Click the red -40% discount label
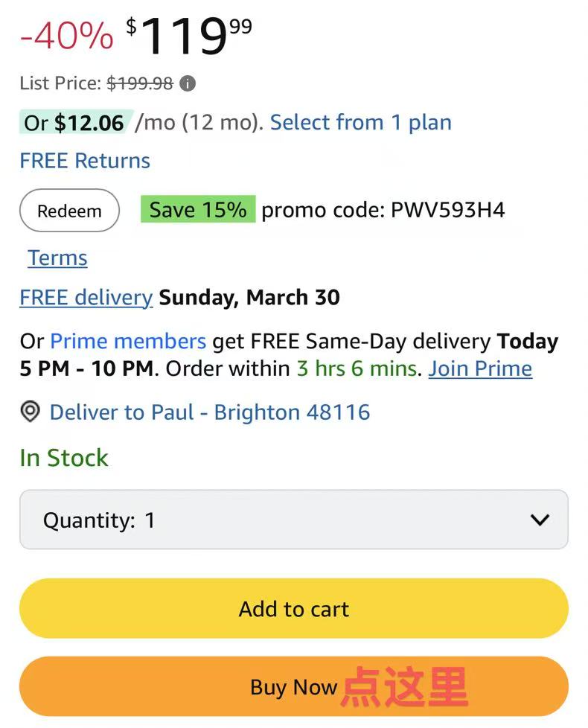Viewport: 588px width, 728px height. pyautogui.click(x=66, y=36)
